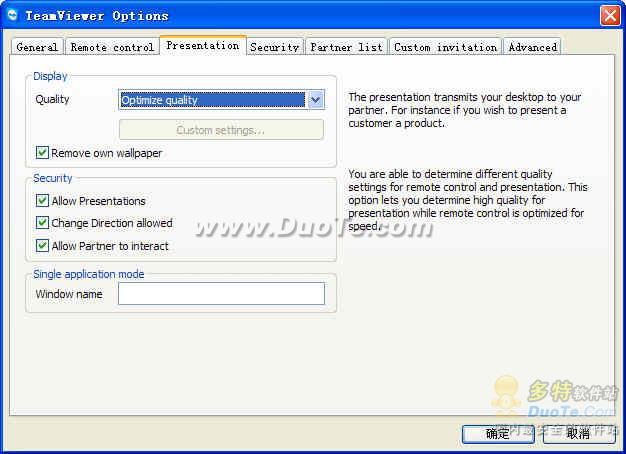Viewport: 626px width, 454px height.
Task: Click the Window name label
Action: 69,294
